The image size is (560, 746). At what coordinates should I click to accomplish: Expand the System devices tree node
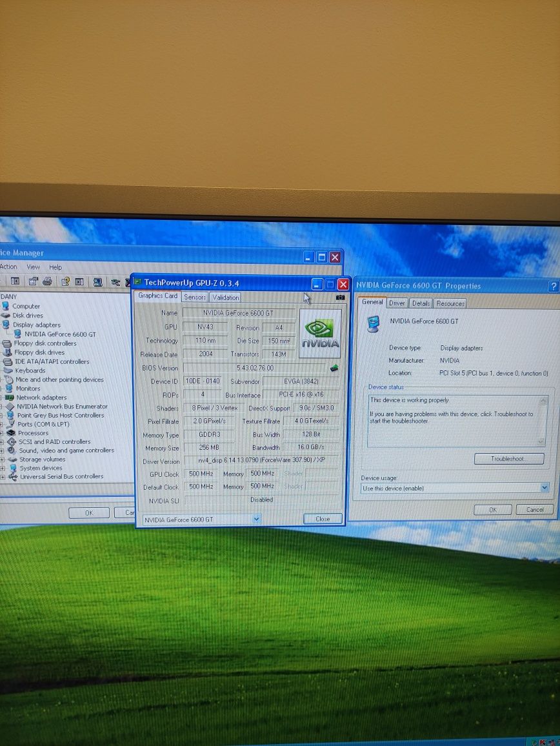coord(3,468)
